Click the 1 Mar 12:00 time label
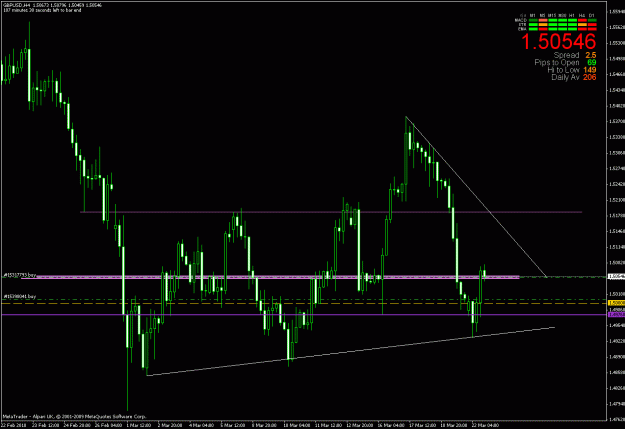The height and width of the screenshot is (429, 625). (x=139, y=425)
